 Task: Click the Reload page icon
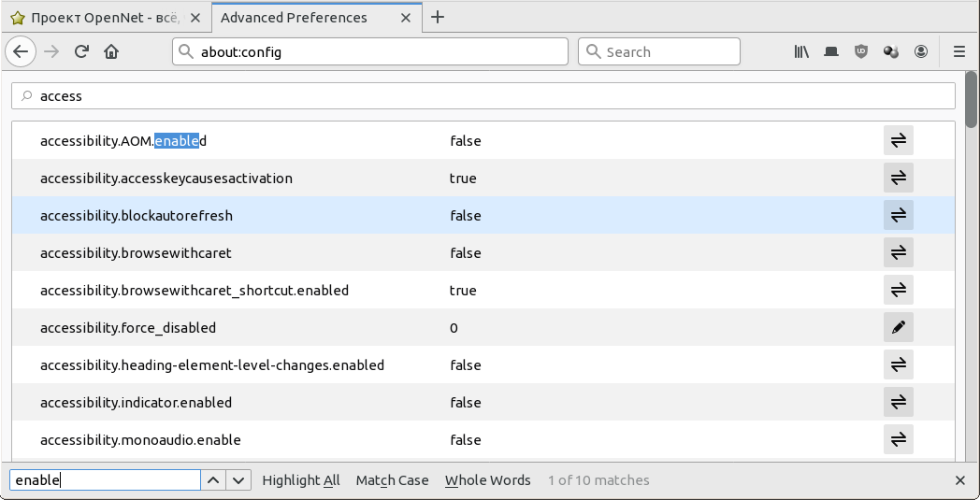[81, 52]
